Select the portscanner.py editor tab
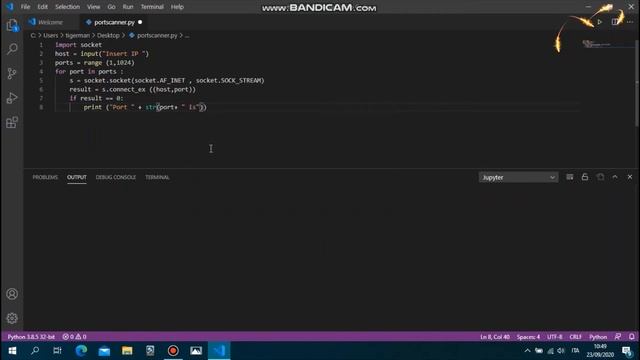 [114, 22]
